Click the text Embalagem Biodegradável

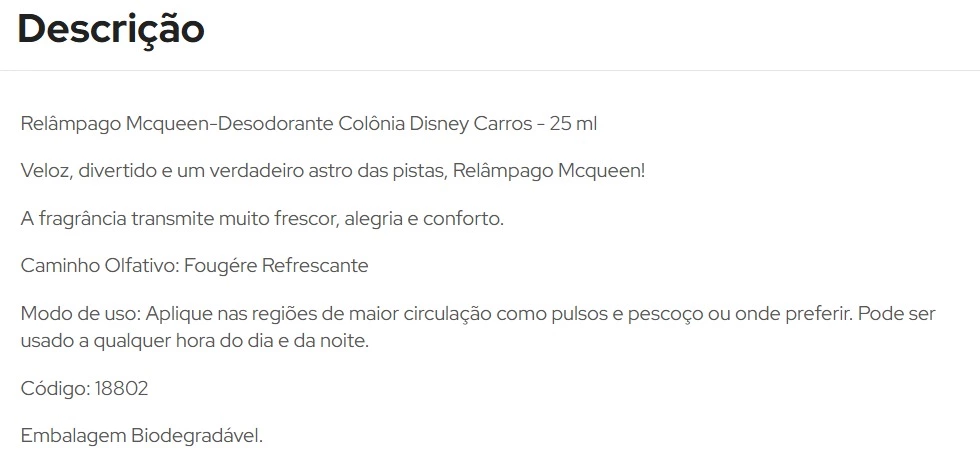[142, 436]
